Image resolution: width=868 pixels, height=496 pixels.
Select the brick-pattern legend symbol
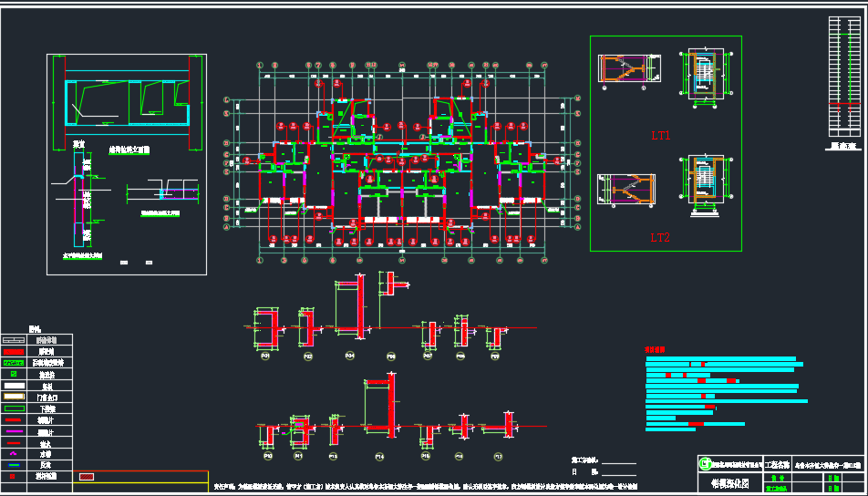(x=14, y=340)
